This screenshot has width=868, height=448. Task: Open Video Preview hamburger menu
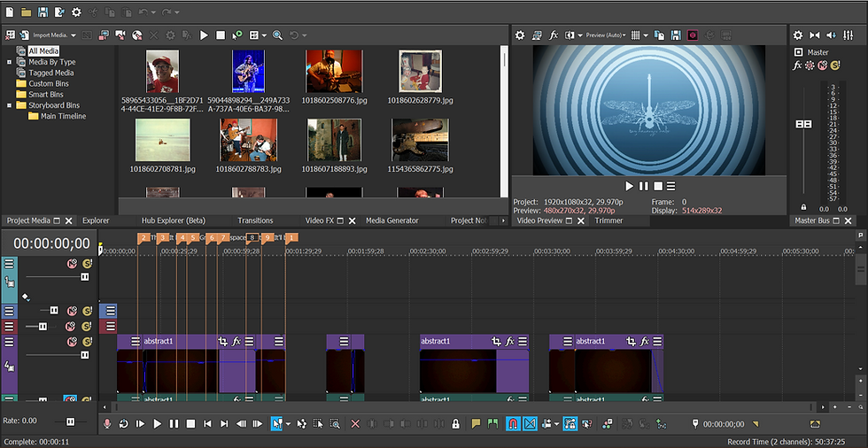click(671, 187)
